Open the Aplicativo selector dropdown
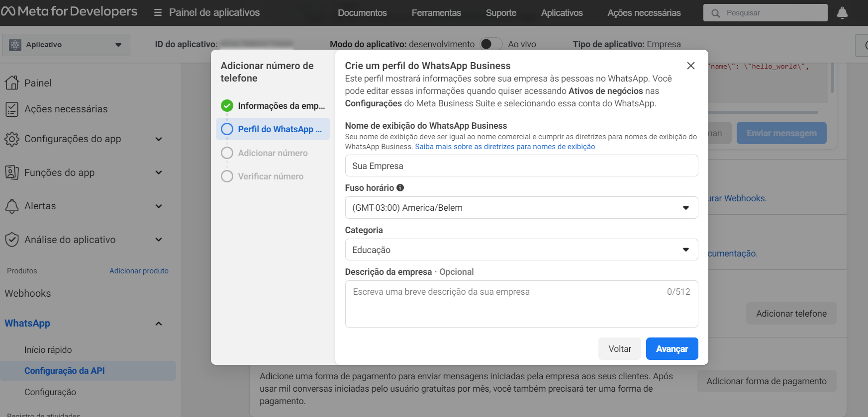Image resolution: width=868 pixels, height=417 pixels. 66,45
